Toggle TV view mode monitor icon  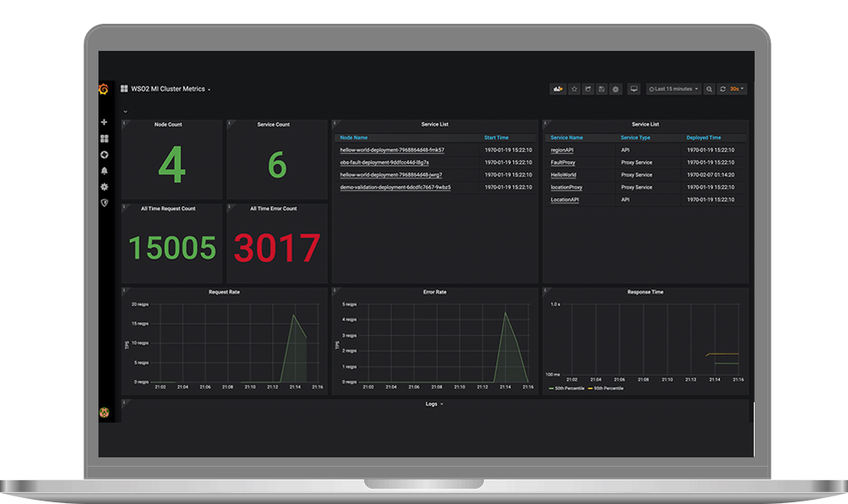click(x=633, y=89)
